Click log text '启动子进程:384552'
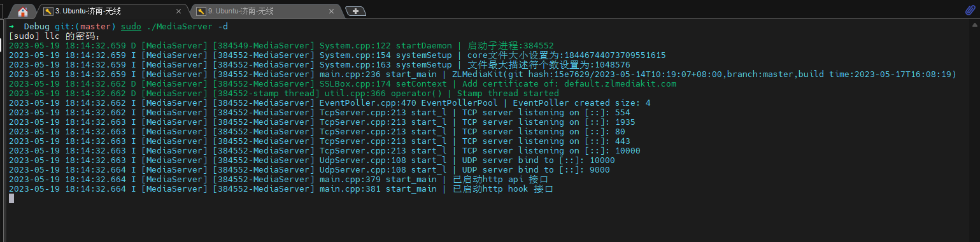980x242 pixels. point(510,45)
